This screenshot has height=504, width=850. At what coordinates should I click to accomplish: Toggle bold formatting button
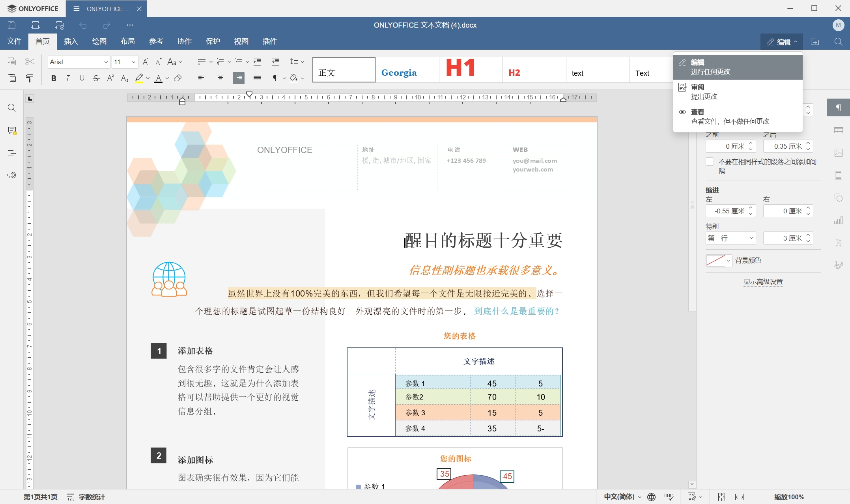coord(54,78)
